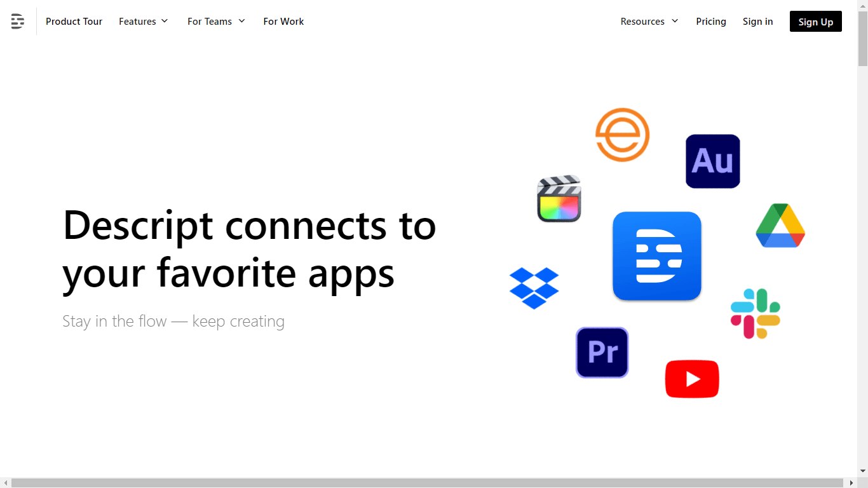868x488 pixels.
Task: Click the Dropbox icon
Action: pyautogui.click(x=534, y=288)
